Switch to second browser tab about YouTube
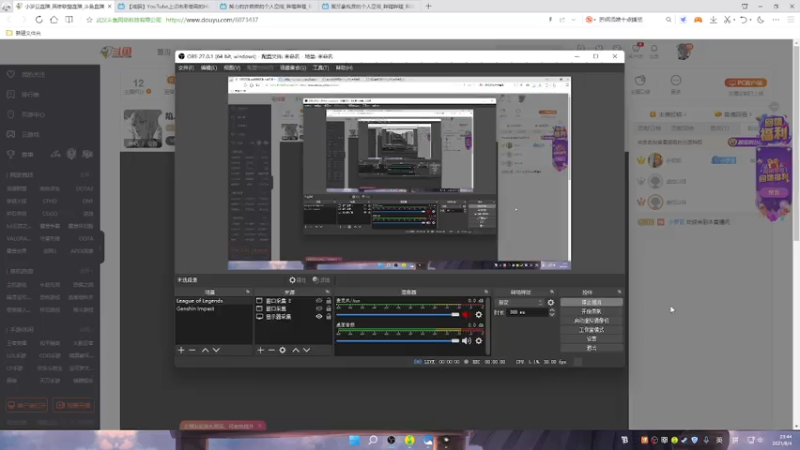The image size is (800, 450). pyautogui.click(x=165, y=6)
